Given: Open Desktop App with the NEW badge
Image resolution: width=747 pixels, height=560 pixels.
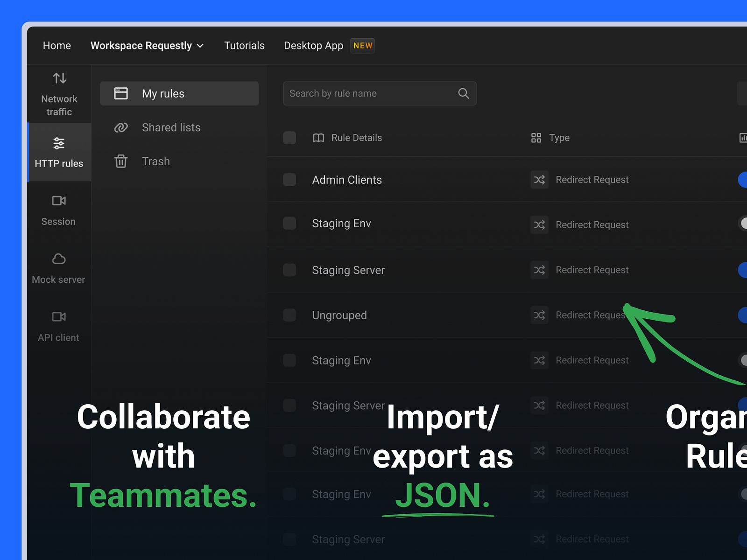Looking at the screenshot, I should click(x=313, y=45).
